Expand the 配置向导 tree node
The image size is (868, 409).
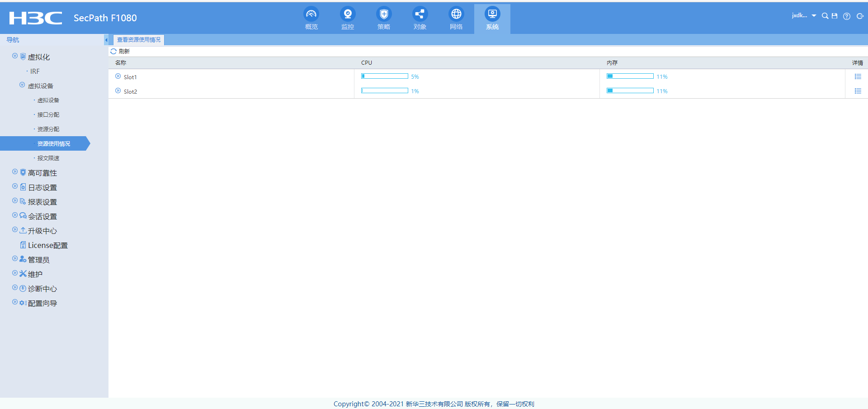pos(15,302)
